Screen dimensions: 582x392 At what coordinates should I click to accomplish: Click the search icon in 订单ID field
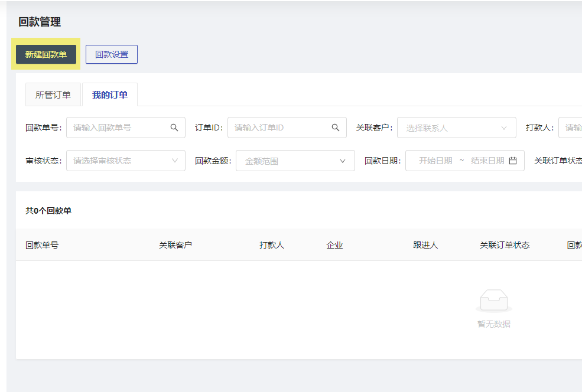click(336, 128)
